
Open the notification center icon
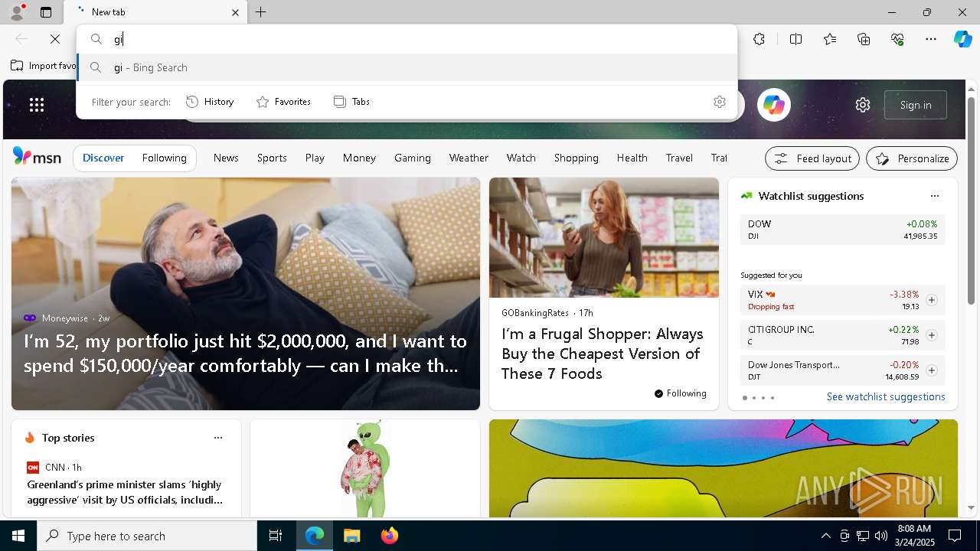tap(955, 536)
